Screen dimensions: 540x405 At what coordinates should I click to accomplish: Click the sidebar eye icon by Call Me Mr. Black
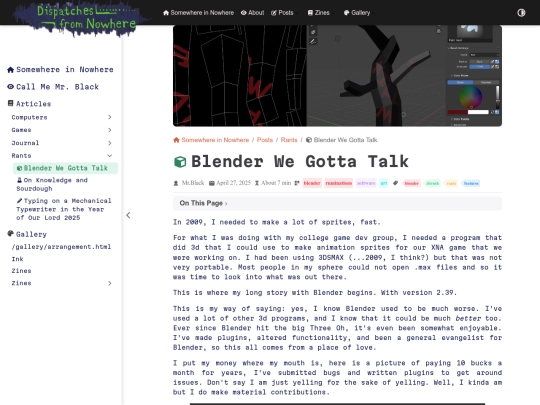tap(11, 87)
